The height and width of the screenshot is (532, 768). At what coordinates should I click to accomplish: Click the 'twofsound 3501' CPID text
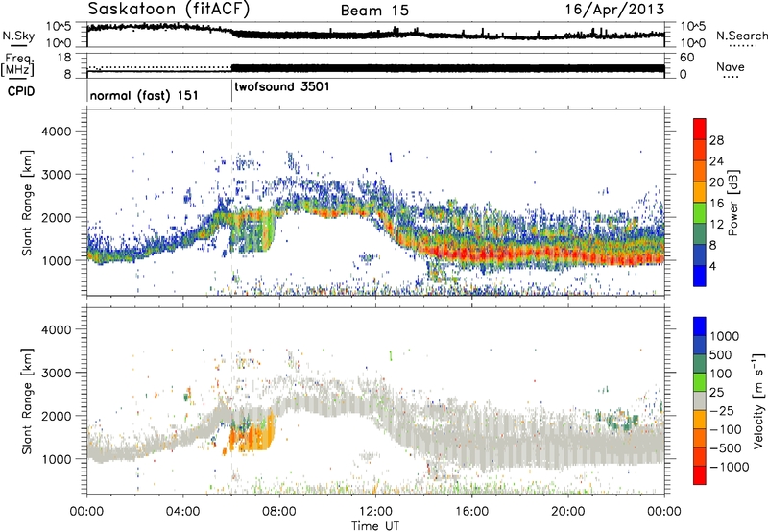pos(282,86)
